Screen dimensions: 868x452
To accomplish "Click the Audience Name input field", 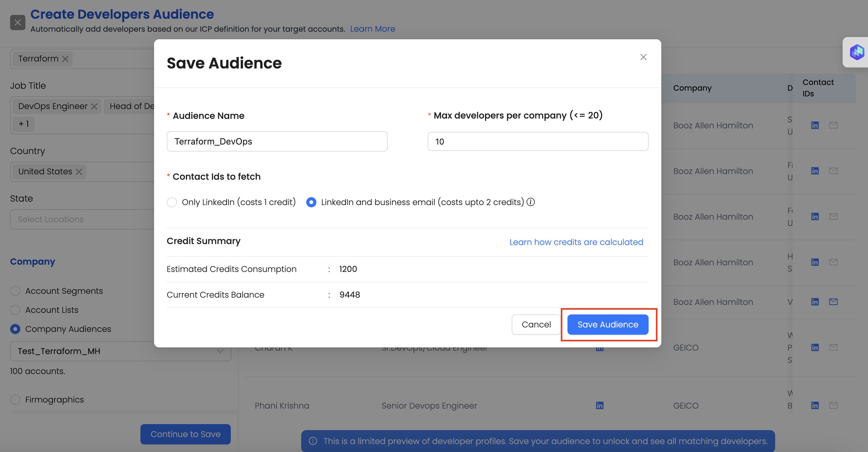I will (277, 141).
